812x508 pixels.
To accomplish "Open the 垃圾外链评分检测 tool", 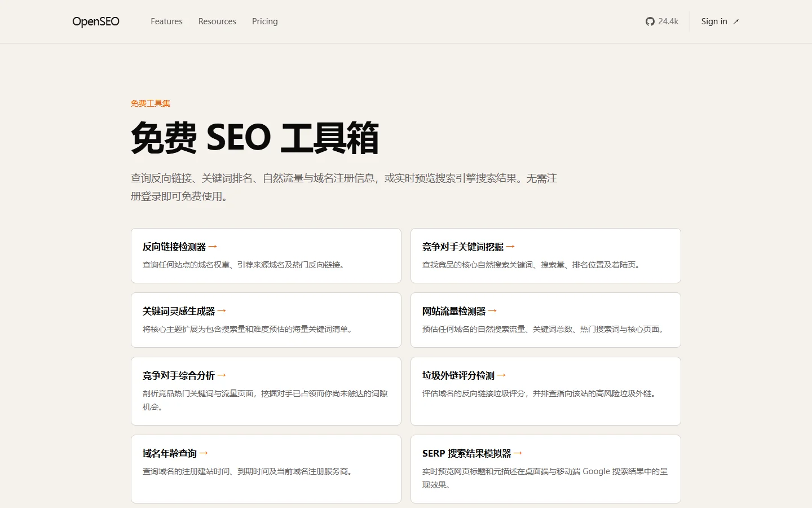I will coord(546,391).
